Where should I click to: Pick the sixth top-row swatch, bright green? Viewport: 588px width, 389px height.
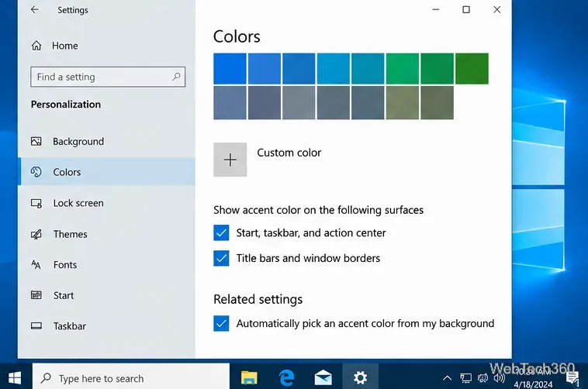click(x=403, y=69)
